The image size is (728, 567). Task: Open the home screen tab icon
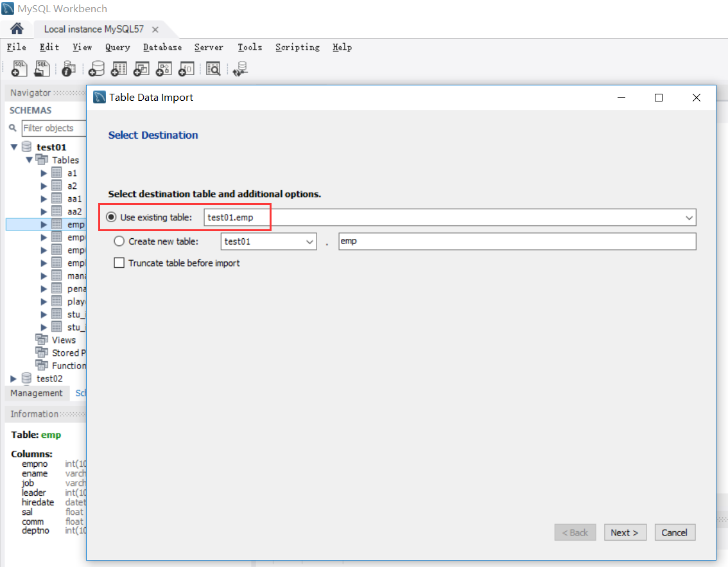click(x=17, y=29)
